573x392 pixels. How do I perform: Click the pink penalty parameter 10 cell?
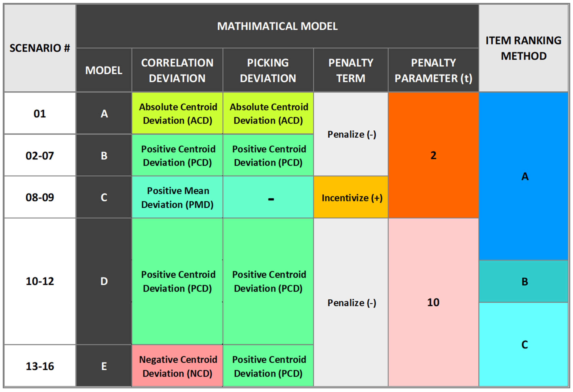coord(433,302)
